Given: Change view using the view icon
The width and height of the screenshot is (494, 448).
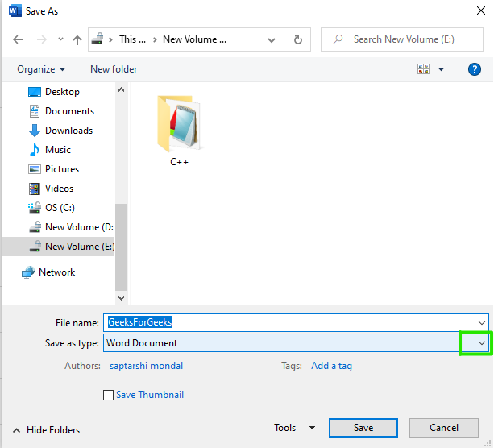Looking at the screenshot, I should click(423, 69).
